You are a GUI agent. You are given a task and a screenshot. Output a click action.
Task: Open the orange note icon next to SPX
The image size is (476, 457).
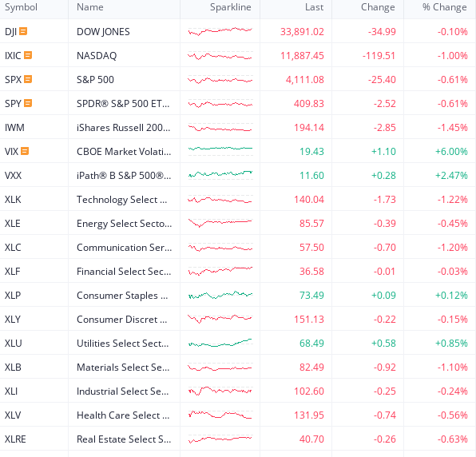[28, 79]
